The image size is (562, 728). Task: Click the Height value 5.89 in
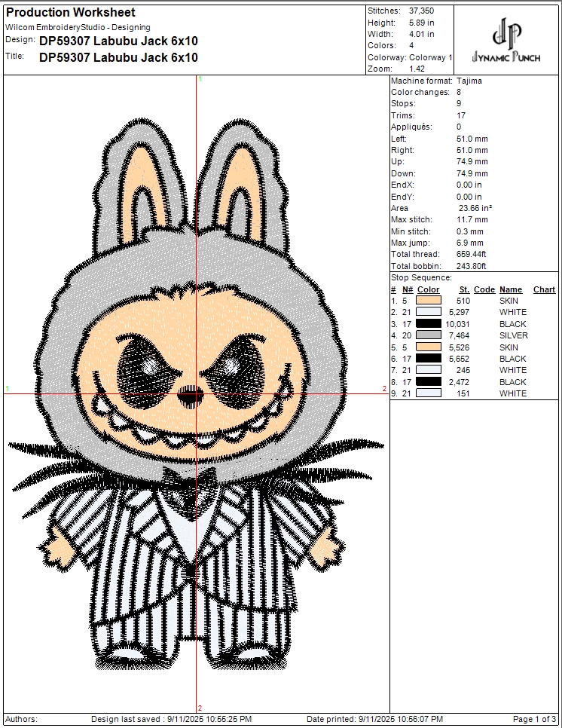click(421, 23)
